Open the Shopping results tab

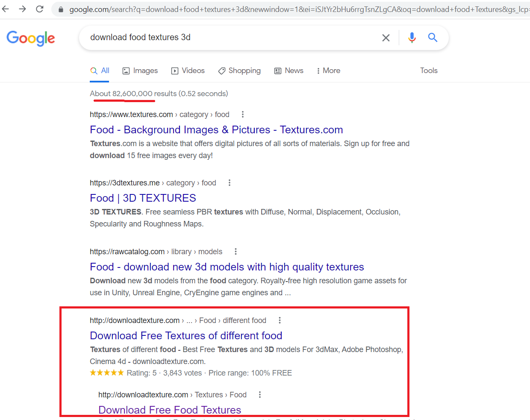pos(239,71)
